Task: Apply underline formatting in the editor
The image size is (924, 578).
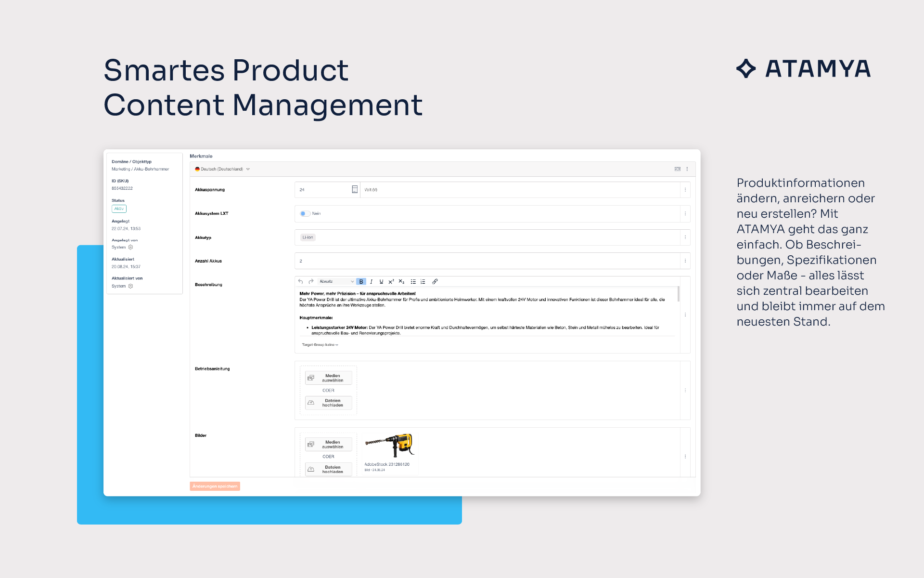Action: 381,281
